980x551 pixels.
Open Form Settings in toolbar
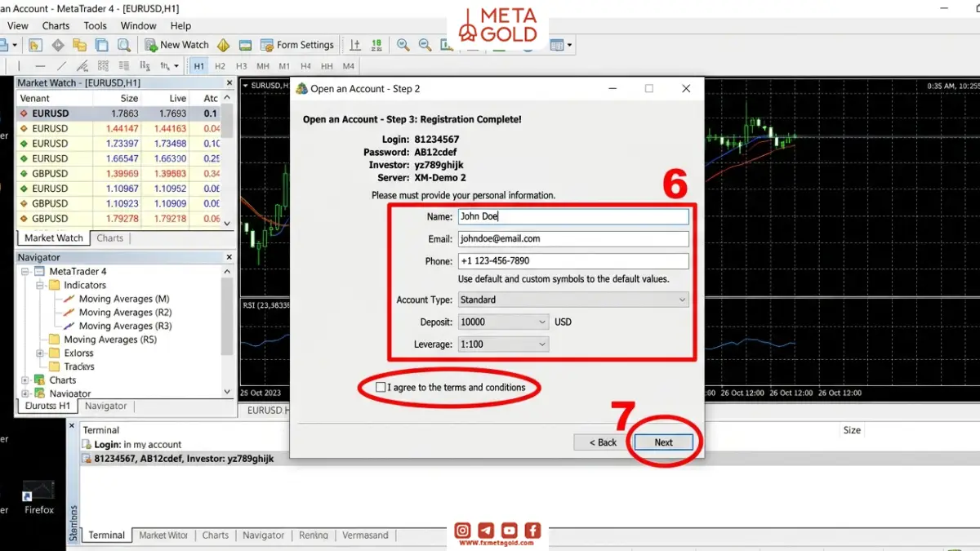[297, 45]
